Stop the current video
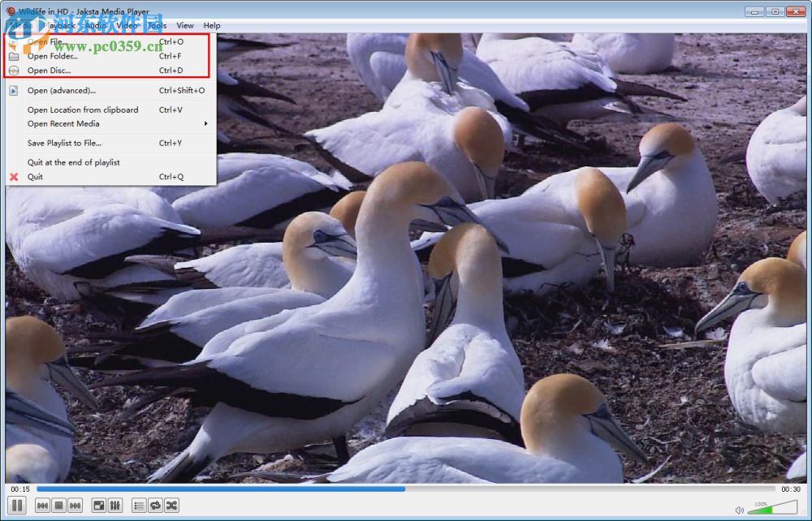Viewport: 812px width, 521px height. [x=56, y=504]
